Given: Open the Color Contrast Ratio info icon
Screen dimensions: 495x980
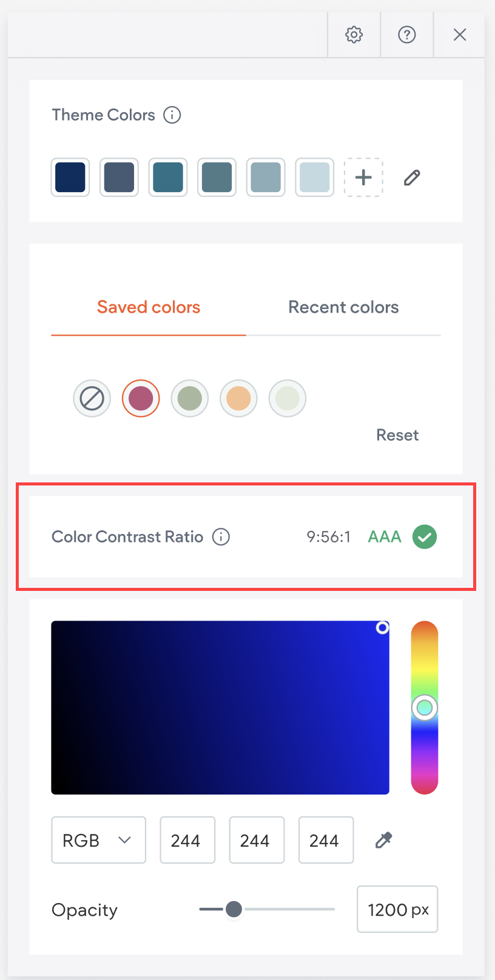Looking at the screenshot, I should (x=221, y=537).
